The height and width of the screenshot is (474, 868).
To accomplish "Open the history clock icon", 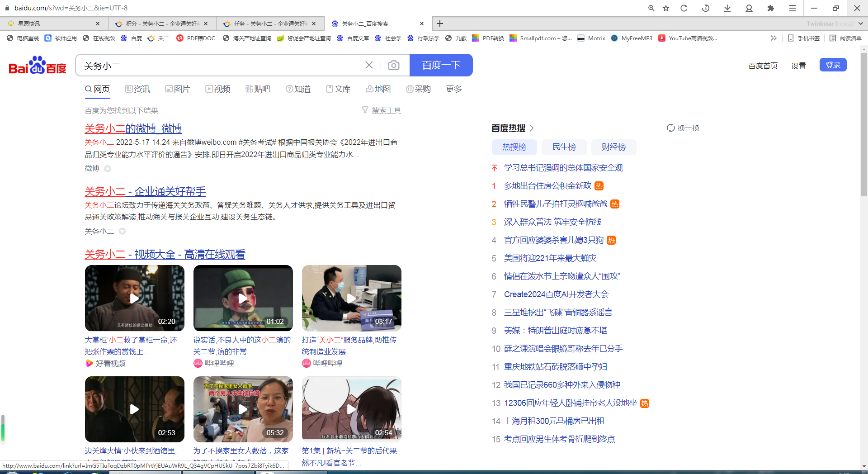I will point(706,8).
